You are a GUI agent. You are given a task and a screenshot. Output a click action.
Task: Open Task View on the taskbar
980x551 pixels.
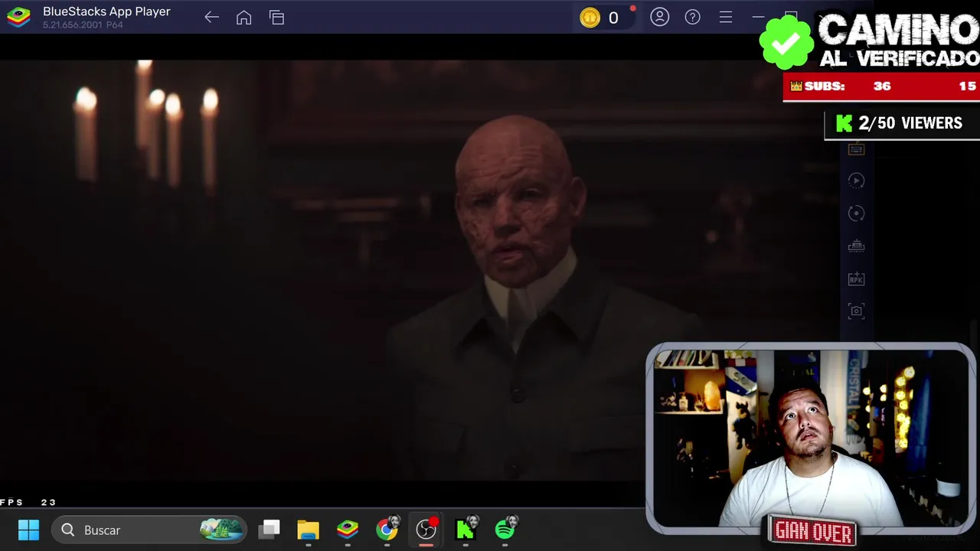pyautogui.click(x=269, y=530)
